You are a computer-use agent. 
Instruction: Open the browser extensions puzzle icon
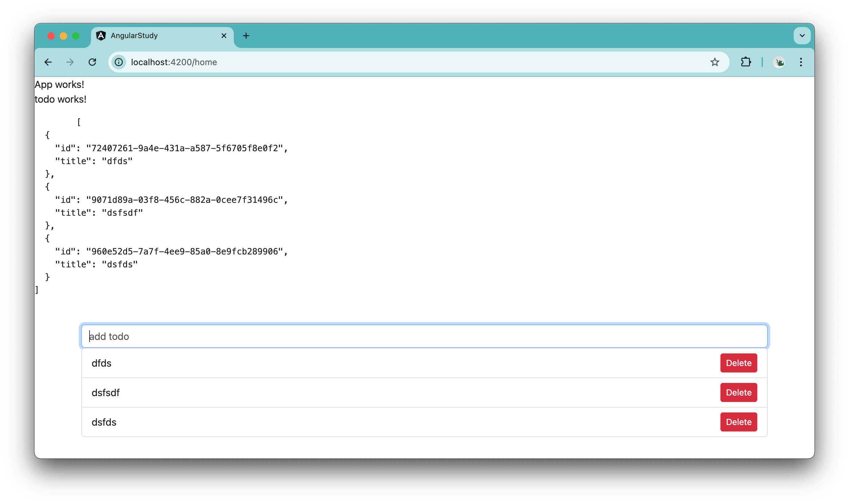[746, 62]
